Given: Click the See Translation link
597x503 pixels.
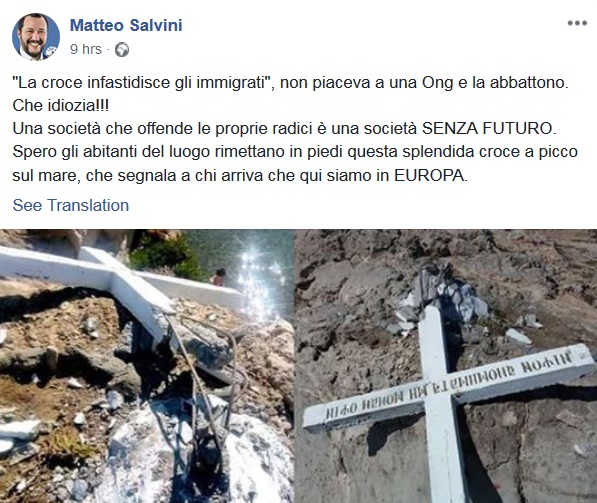Looking at the screenshot, I should click(71, 205).
